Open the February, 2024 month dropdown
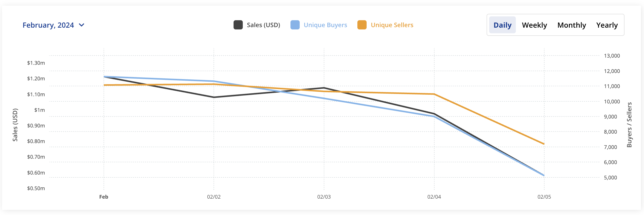Screen dimensions: 644x215 pos(48,25)
